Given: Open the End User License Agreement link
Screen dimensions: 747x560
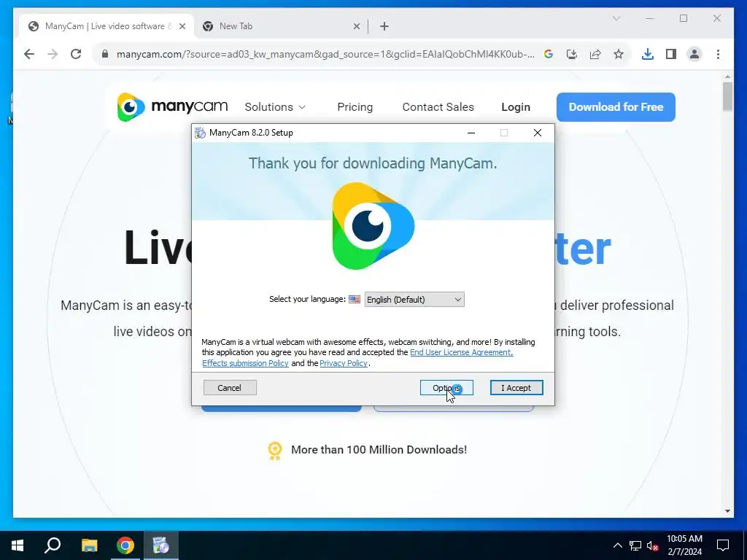Looking at the screenshot, I should coord(461,352).
